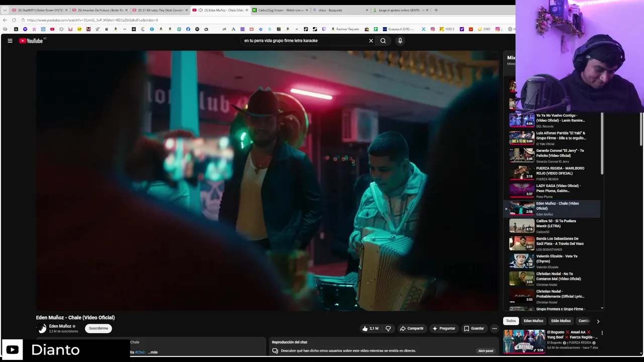The height and width of the screenshot is (362, 644).
Task: Open Eden Muñoz channel avatar
Action: click(x=42, y=328)
